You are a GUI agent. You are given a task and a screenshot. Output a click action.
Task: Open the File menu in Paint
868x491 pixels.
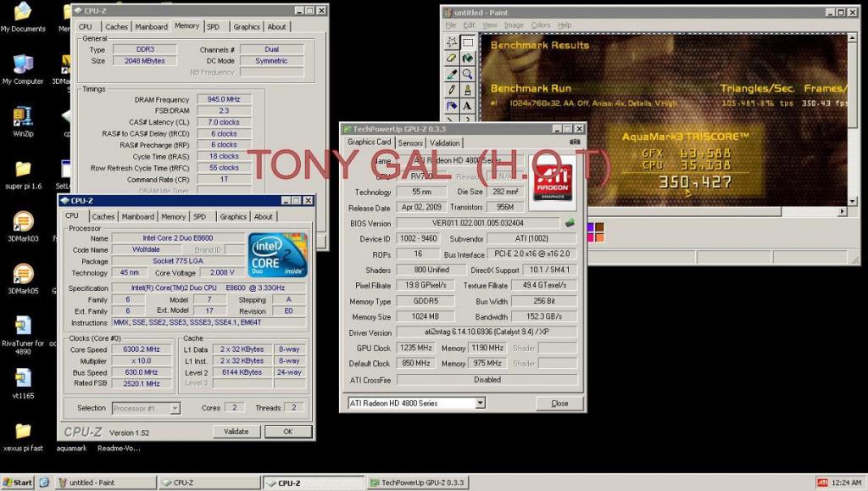point(451,25)
